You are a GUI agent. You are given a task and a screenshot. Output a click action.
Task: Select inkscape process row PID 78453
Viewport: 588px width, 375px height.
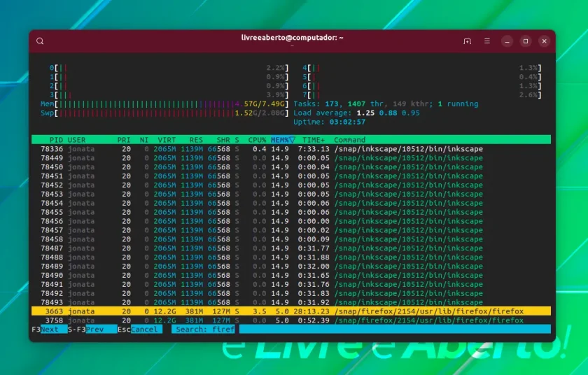tap(291, 194)
